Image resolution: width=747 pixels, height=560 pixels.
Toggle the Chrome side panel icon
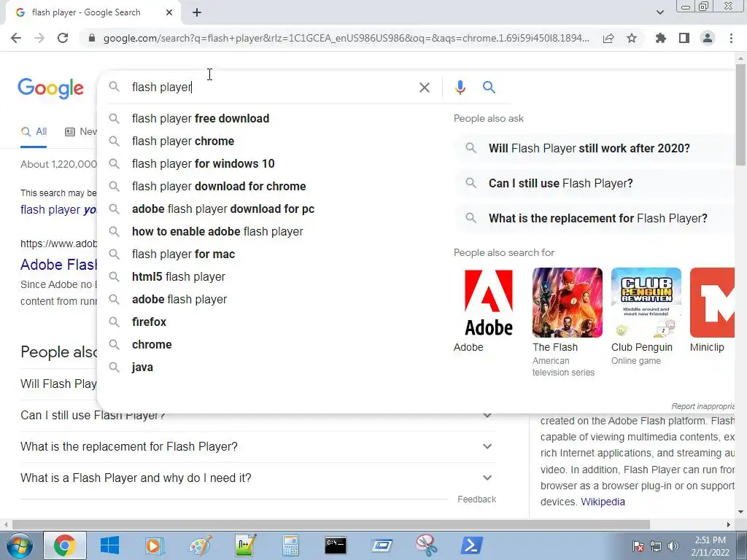(x=684, y=38)
